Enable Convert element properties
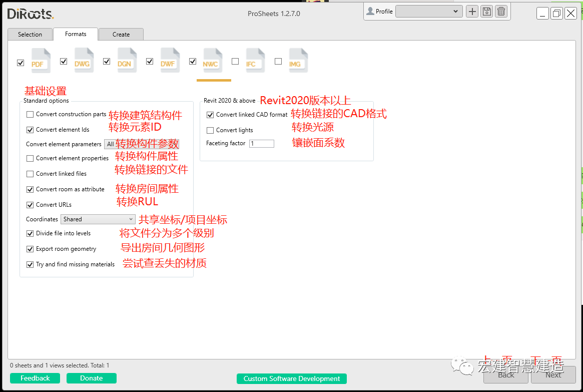This screenshot has width=583, height=392. 30,158
